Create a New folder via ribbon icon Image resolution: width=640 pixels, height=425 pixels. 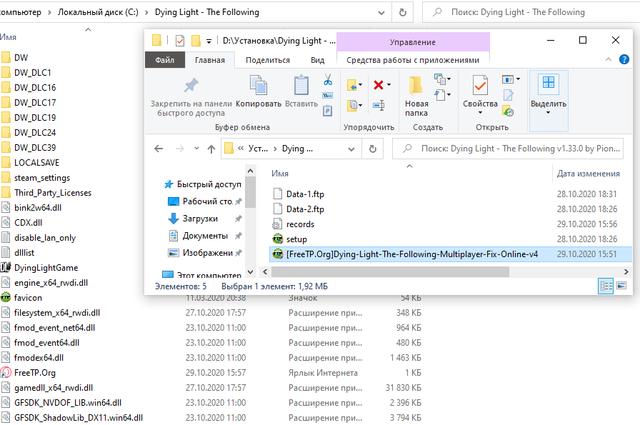click(x=416, y=85)
